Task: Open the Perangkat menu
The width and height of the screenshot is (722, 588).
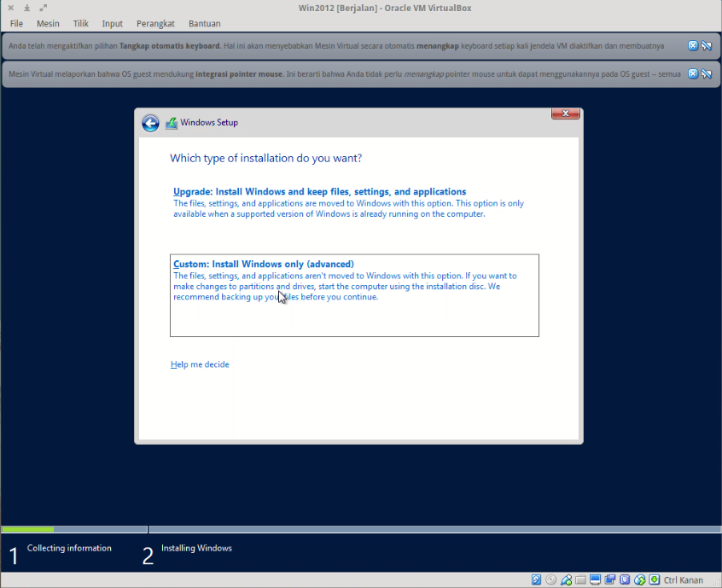Action: [155, 23]
